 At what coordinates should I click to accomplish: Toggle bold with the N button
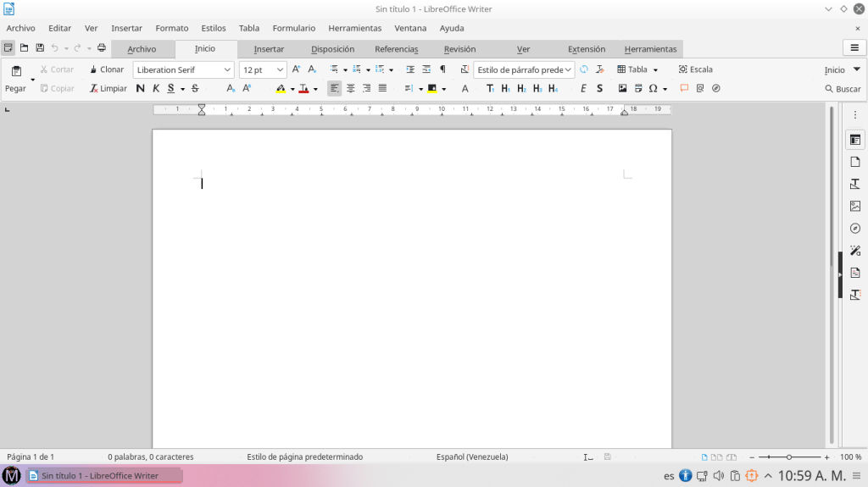click(141, 88)
